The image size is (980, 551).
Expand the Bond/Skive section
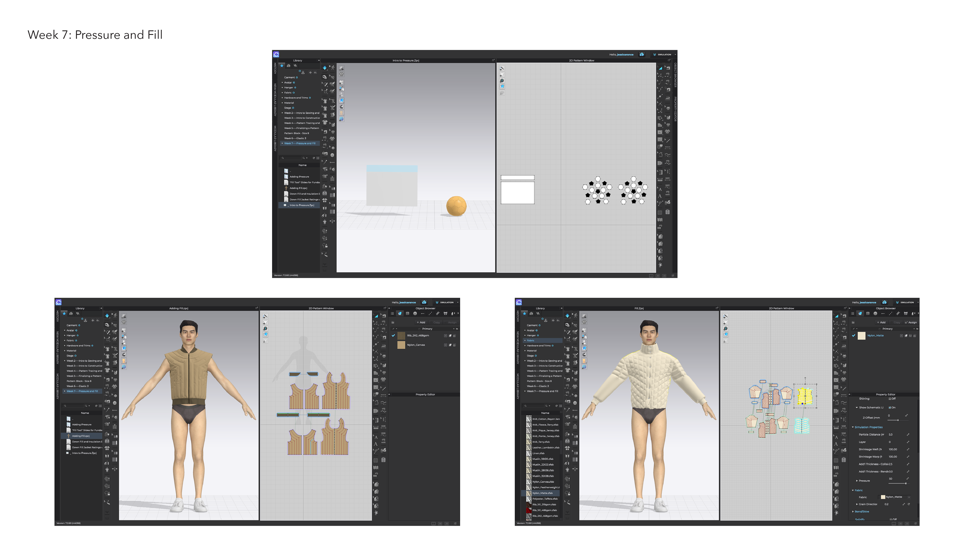click(x=853, y=512)
